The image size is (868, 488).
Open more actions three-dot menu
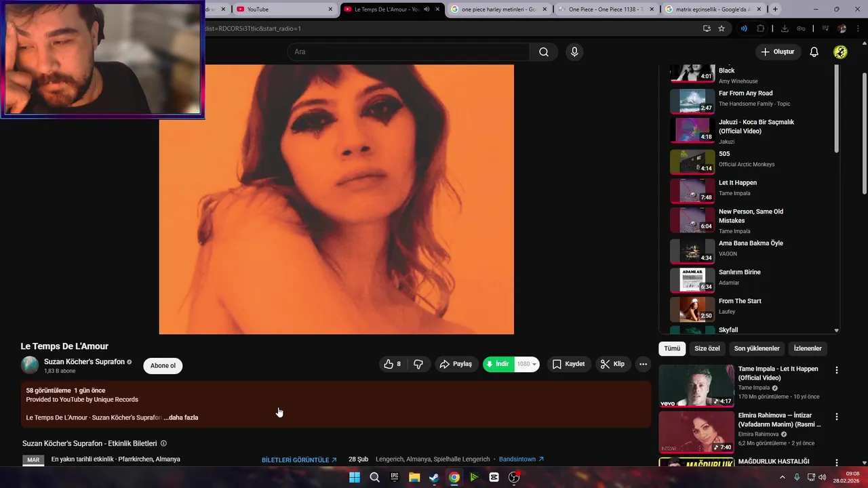[x=643, y=364]
